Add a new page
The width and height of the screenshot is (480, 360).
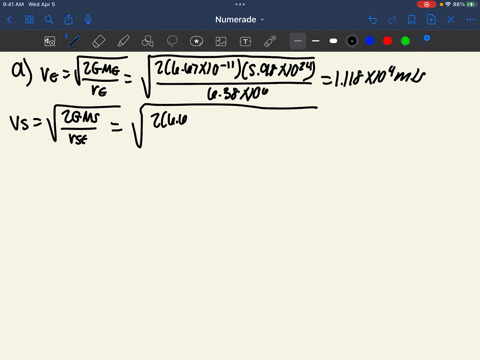(431, 20)
